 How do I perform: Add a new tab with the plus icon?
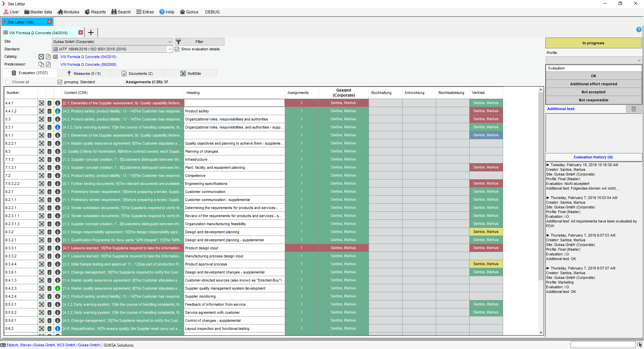pos(91,33)
